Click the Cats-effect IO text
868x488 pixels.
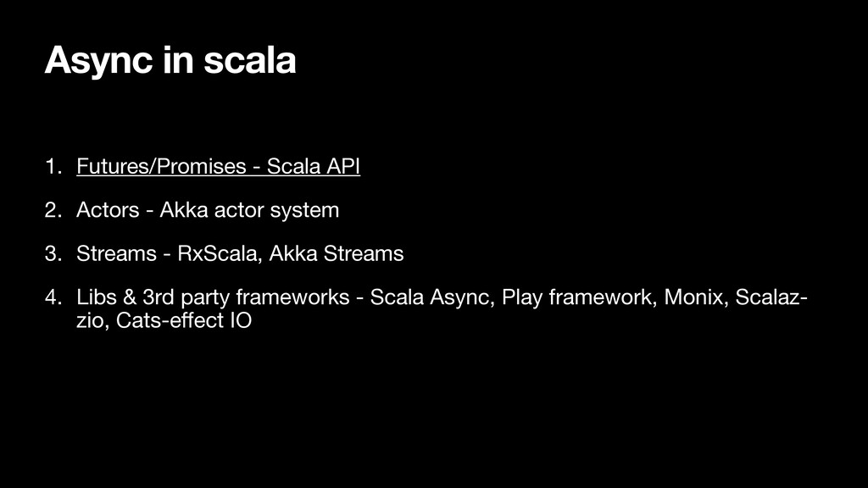point(184,320)
